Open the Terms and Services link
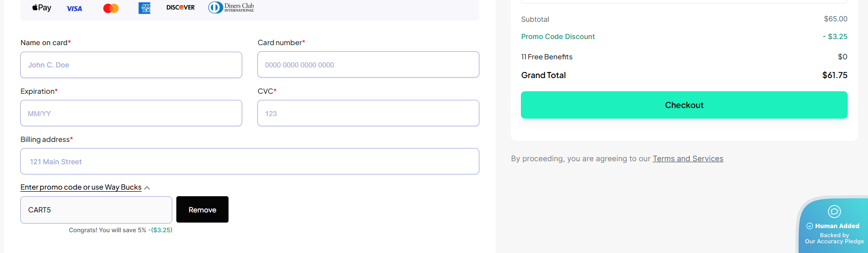This screenshot has height=253, width=868. pyautogui.click(x=688, y=159)
